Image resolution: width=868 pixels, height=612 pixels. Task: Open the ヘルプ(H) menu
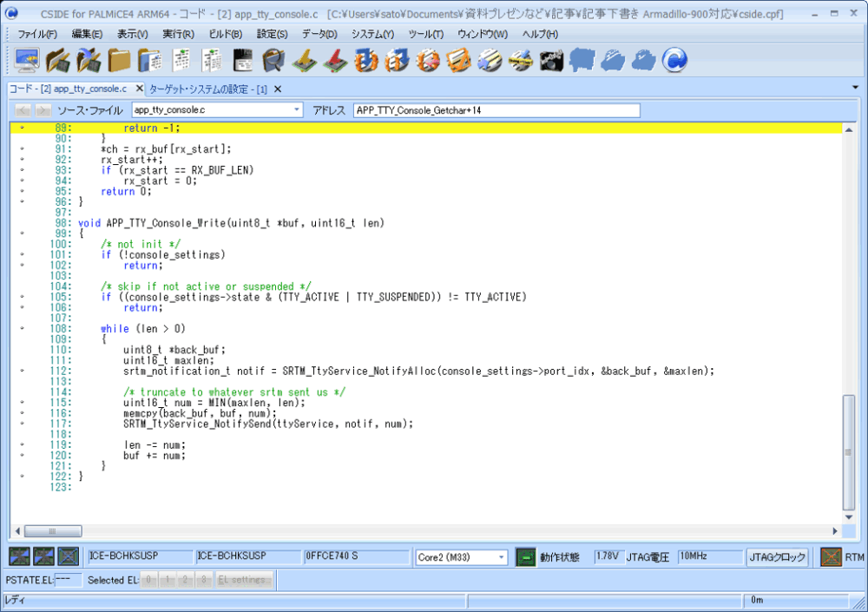tap(540, 34)
